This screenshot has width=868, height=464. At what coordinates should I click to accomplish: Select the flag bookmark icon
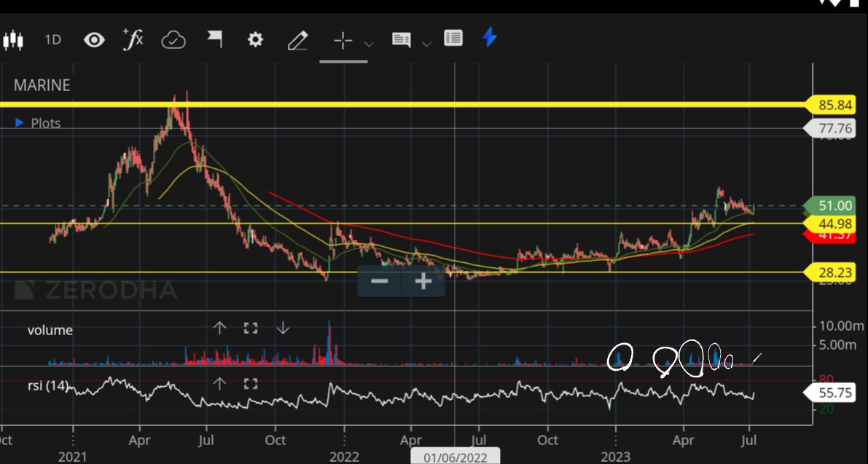pos(214,40)
